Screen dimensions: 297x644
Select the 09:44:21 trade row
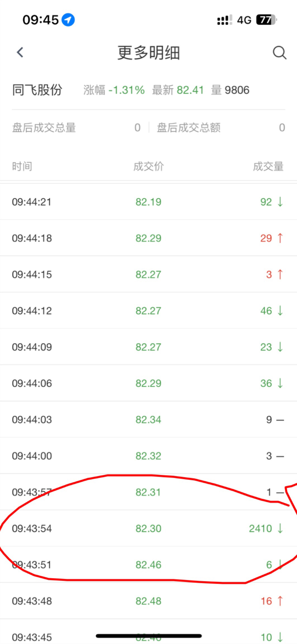point(148,202)
